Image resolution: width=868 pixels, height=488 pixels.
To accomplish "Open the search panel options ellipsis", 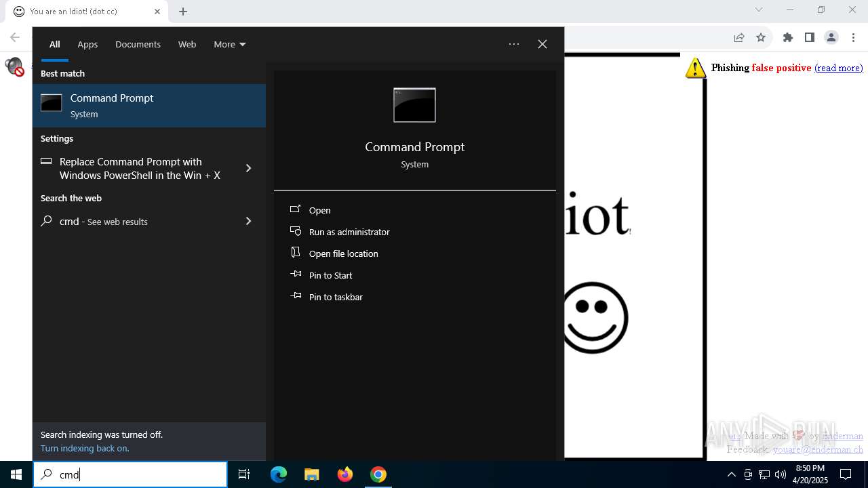I will point(514,44).
